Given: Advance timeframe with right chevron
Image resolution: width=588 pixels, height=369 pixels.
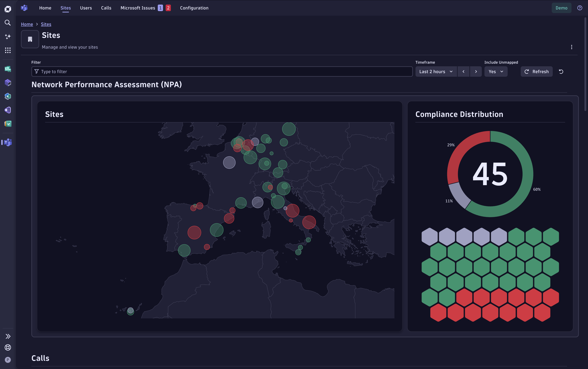Looking at the screenshot, I should (x=476, y=72).
